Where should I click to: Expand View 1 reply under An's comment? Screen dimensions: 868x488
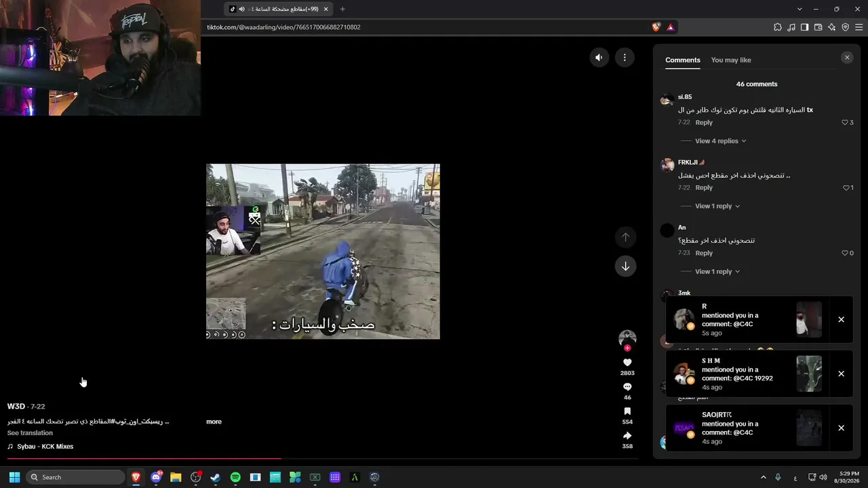[x=717, y=272]
